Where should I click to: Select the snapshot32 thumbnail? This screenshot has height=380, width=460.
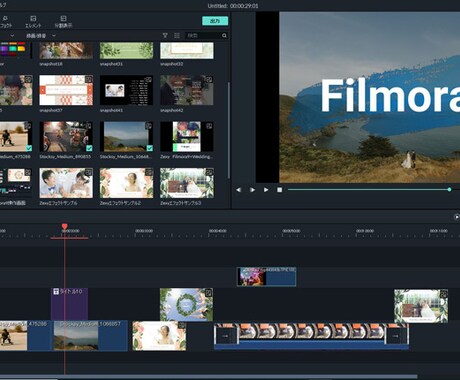click(x=187, y=50)
